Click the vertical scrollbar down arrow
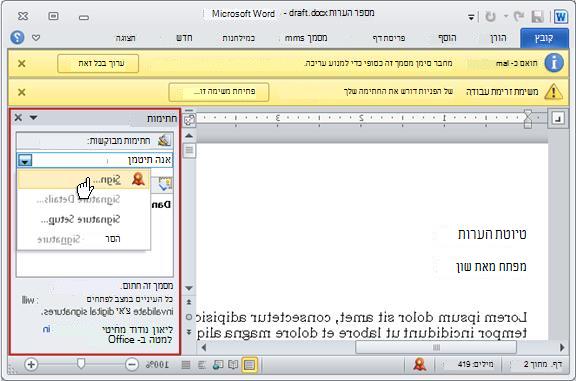This screenshot has height=381, width=576. click(189, 288)
